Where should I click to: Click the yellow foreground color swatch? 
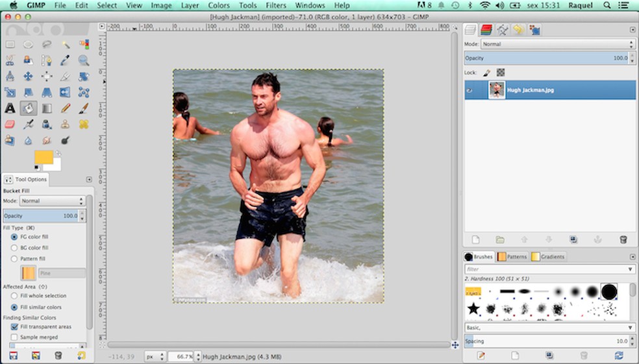click(x=43, y=158)
